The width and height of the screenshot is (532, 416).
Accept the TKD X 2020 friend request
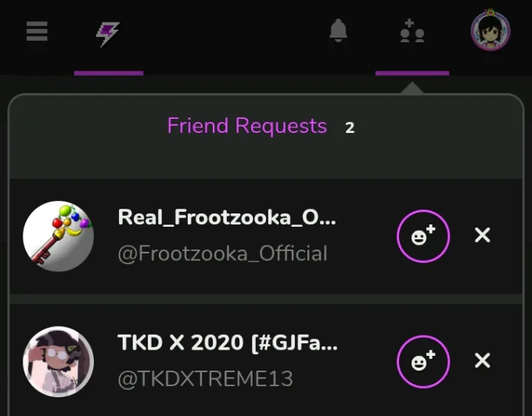tap(423, 360)
